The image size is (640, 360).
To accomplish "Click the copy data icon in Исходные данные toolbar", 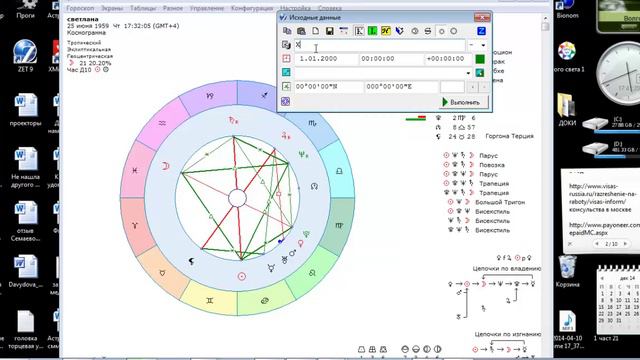I will (x=287, y=31).
